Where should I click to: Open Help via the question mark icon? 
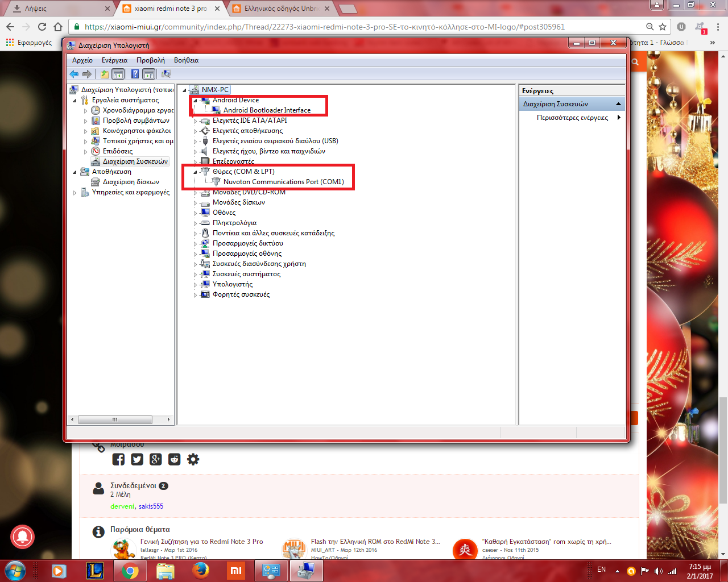pyautogui.click(x=135, y=74)
